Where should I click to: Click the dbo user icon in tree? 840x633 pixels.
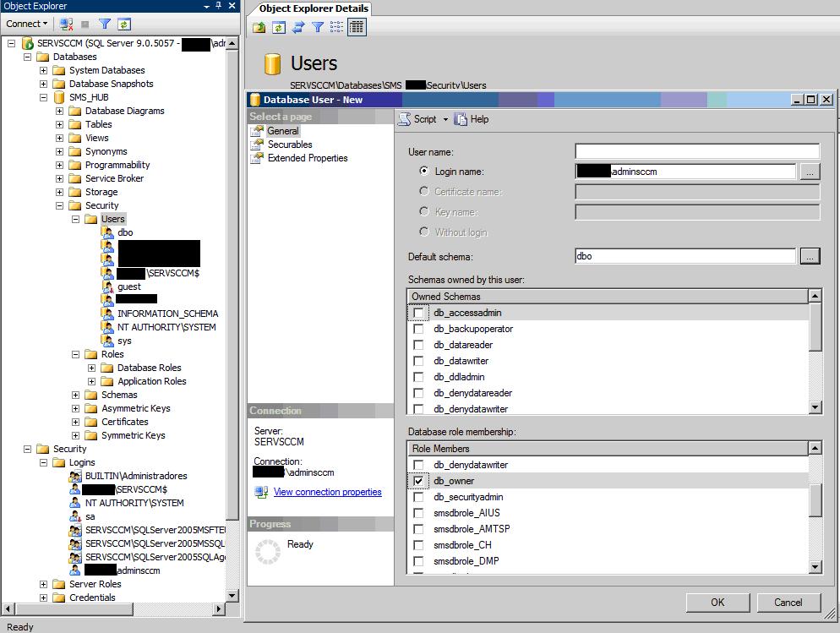click(x=107, y=232)
